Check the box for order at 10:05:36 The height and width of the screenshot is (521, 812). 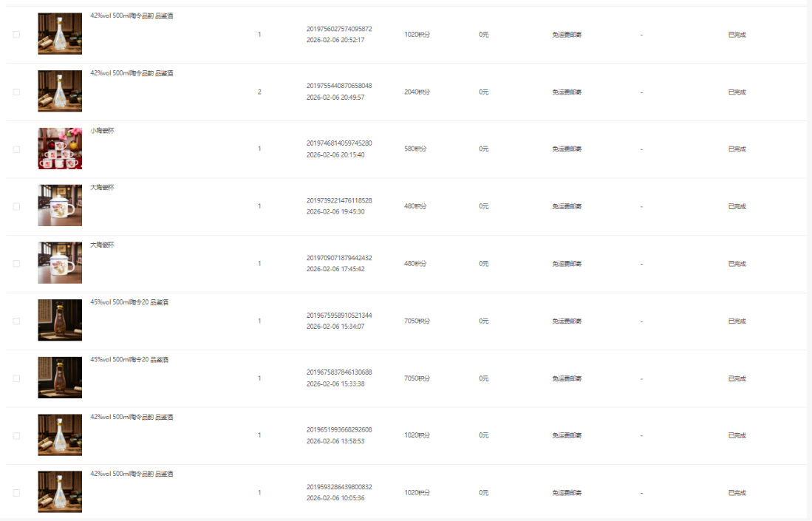[16, 493]
